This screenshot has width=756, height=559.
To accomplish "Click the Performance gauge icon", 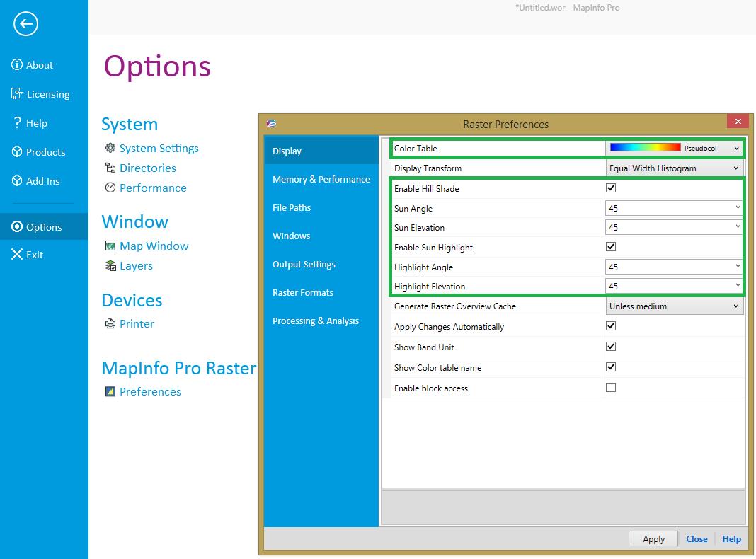I will coord(110,188).
